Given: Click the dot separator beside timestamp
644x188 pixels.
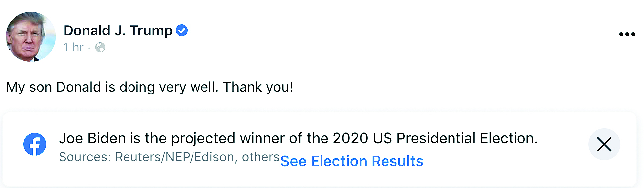Looking at the screenshot, I should pos(89,48).
